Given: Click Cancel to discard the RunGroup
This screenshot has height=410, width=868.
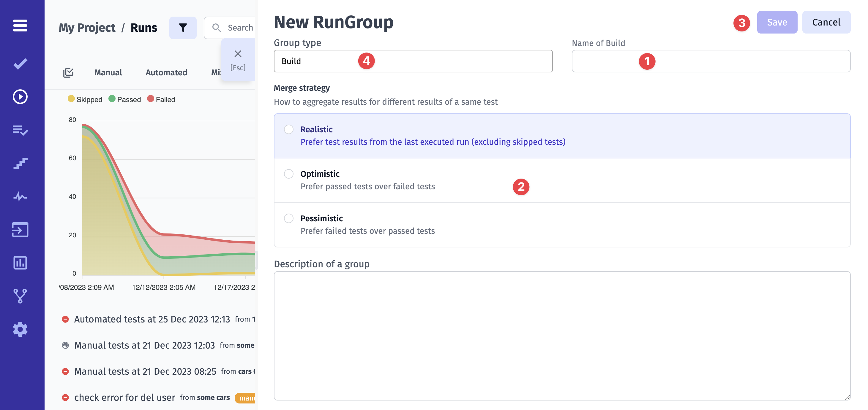Looking at the screenshot, I should (x=826, y=22).
